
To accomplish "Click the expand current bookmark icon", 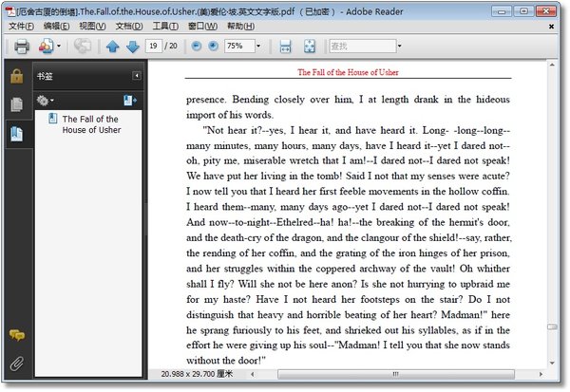I will (130, 101).
